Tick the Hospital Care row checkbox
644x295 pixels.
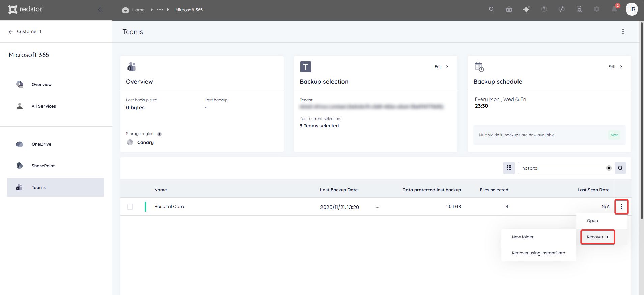(x=130, y=207)
